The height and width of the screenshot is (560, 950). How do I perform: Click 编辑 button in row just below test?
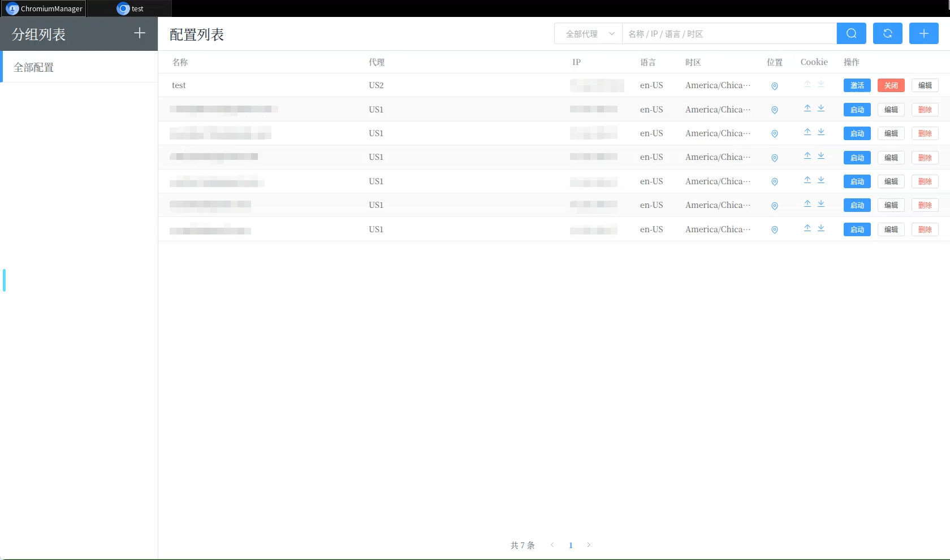[x=891, y=110]
